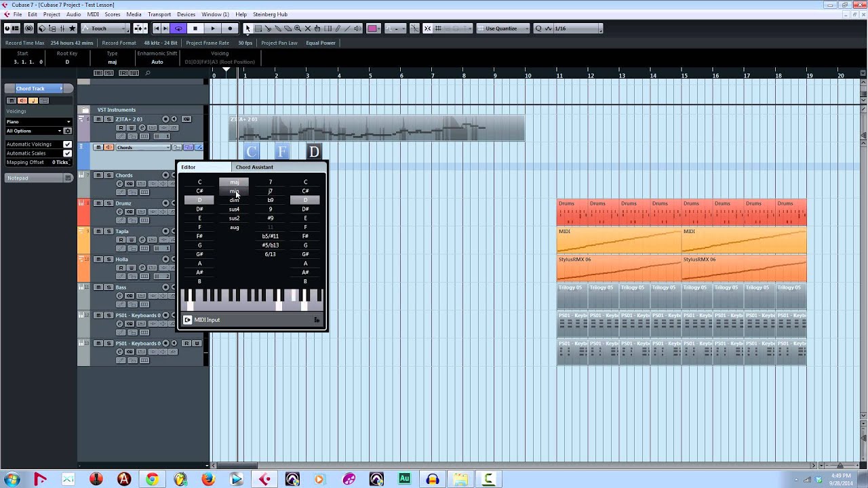
Task: Search tracks with the magnifier icon
Action: (x=147, y=73)
